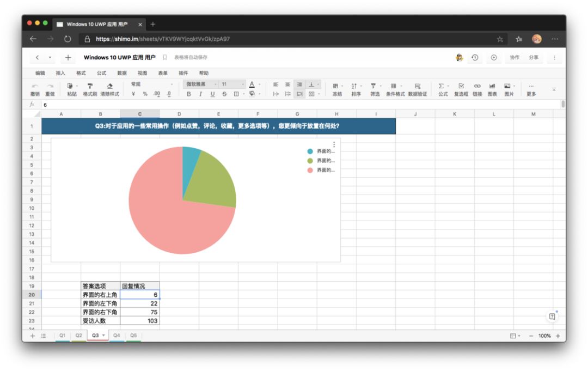Align text right

(299, 85)
